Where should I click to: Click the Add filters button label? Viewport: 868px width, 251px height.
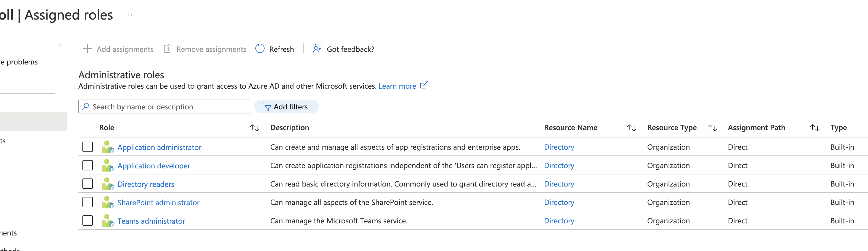(290, 107)
